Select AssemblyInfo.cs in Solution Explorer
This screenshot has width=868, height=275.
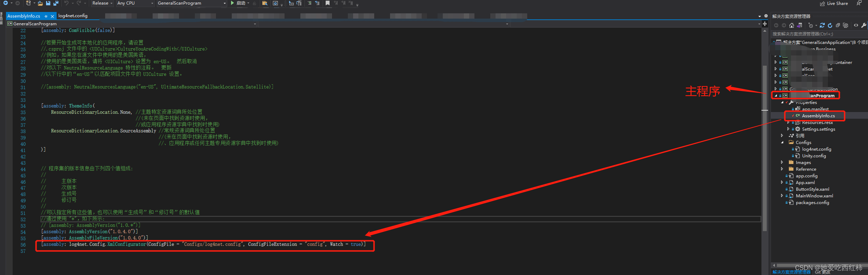pyautogui.click(x=818, y=116)
